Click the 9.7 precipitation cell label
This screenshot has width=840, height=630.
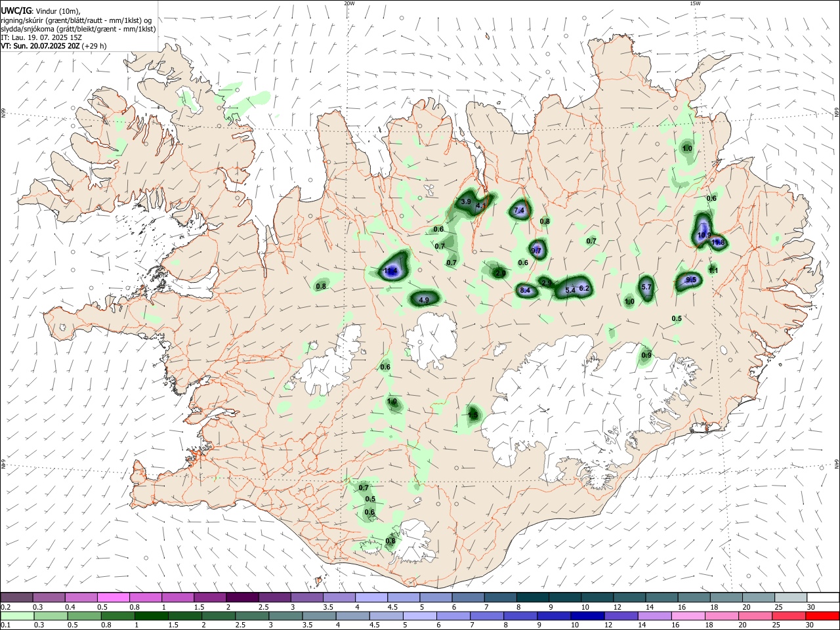[x=536, y=251]
